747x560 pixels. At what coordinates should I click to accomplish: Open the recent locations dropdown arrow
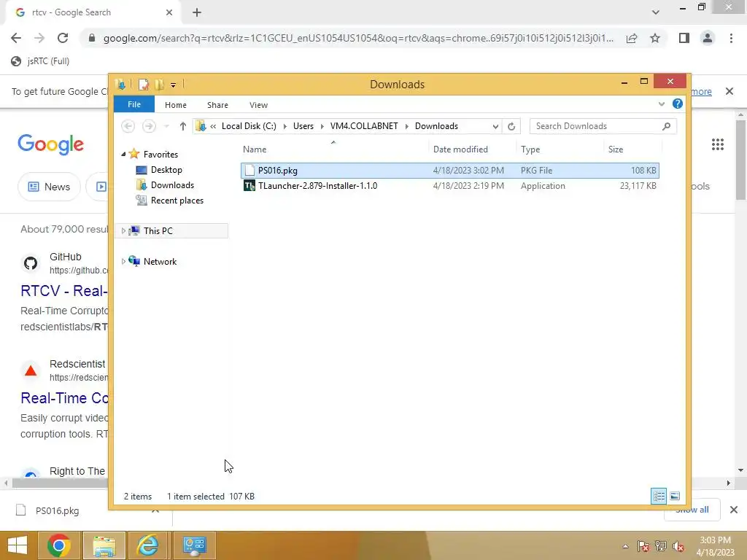[x=166, y=126]
